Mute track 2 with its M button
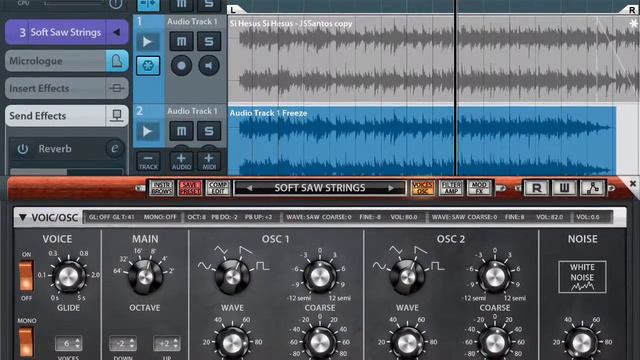The height and width of the screenshot is (360, 640). click(x=181, y=131)
